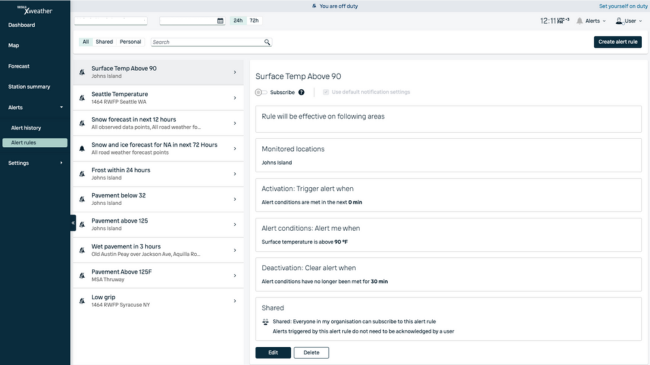This screenshot has height=365, width=650.
Task: Click the Create alert rule button
Action: (x=618, y=42)
